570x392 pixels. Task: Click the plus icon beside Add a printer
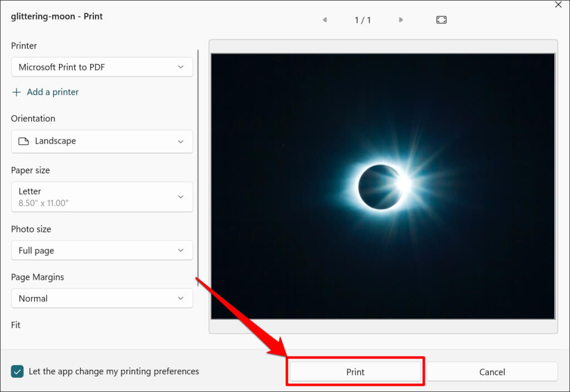[x=17, y=92]
